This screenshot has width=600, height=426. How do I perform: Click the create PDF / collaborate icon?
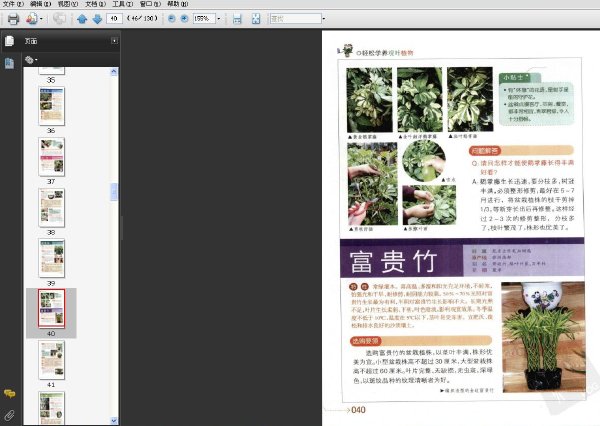(31, 18)
